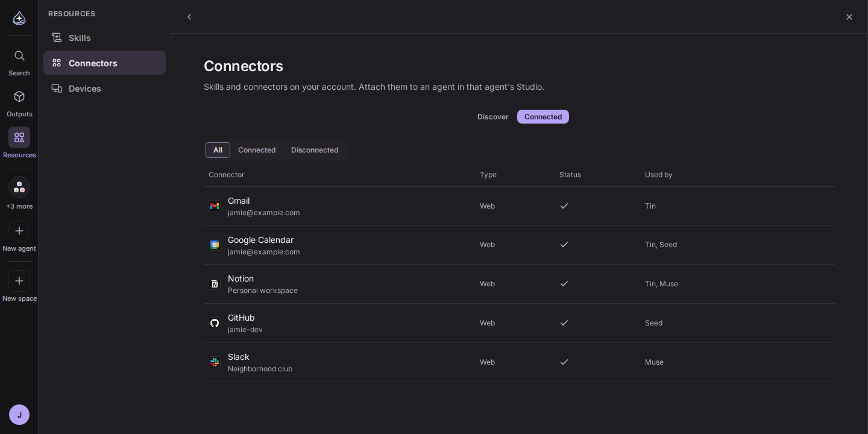
Task: Click the Gmail status checkmark
Action: click(564, 206)
